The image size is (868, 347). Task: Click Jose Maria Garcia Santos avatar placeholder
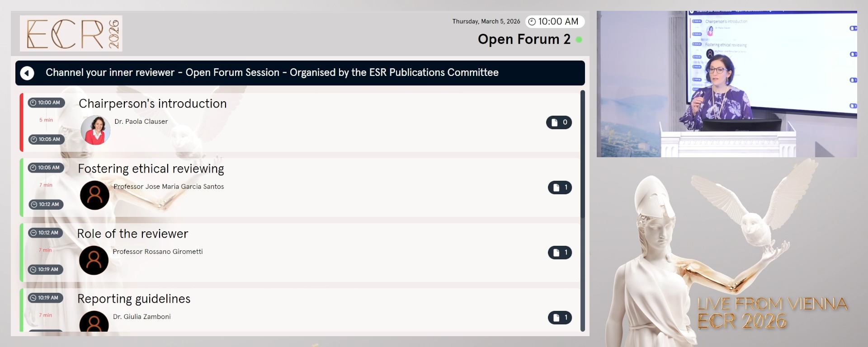(94, 195)
